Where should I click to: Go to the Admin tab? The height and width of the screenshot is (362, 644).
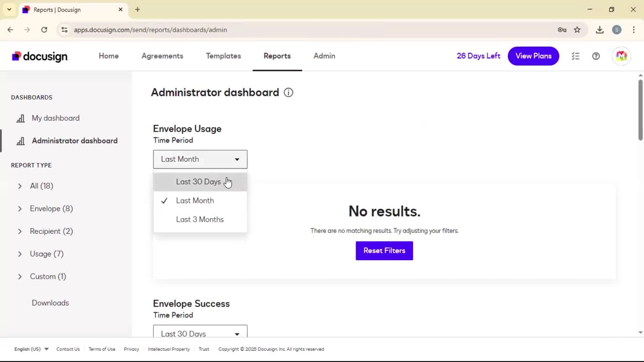(x=324, y=56)
